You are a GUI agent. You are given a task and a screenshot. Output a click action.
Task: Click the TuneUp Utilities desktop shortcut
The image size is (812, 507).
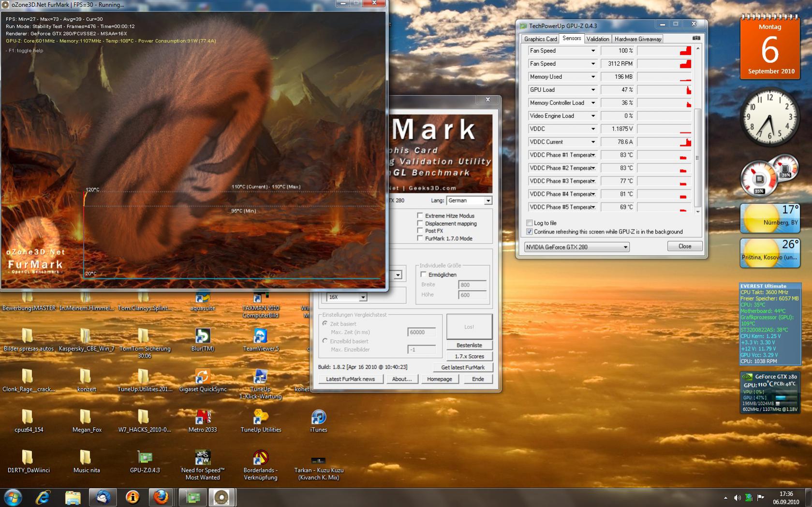coord(261,421)
